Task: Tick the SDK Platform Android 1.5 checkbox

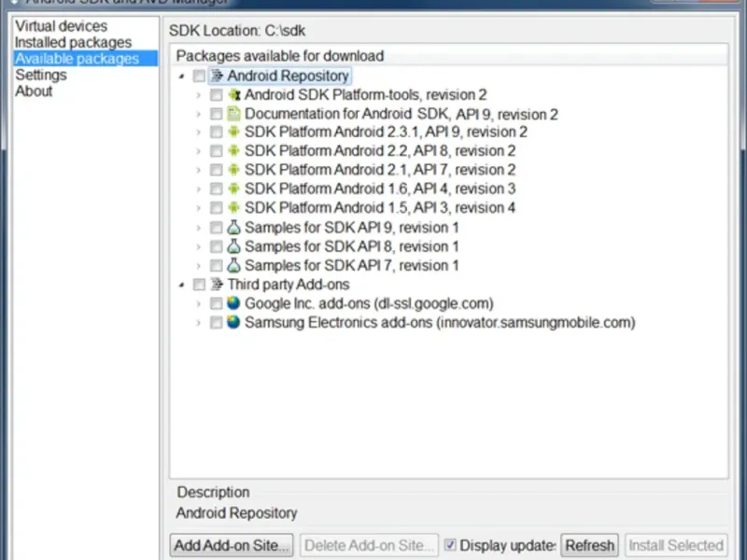Action: pos(217,208)
